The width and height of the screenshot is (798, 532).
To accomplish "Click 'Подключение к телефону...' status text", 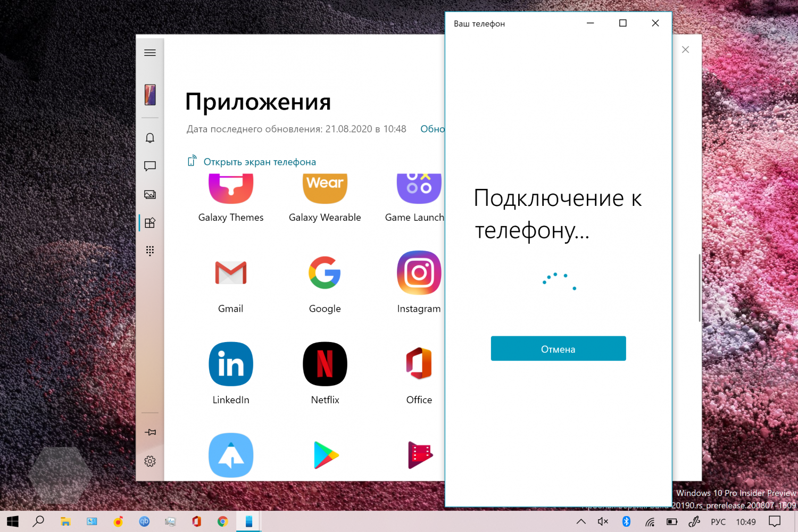I will point(558,214).
